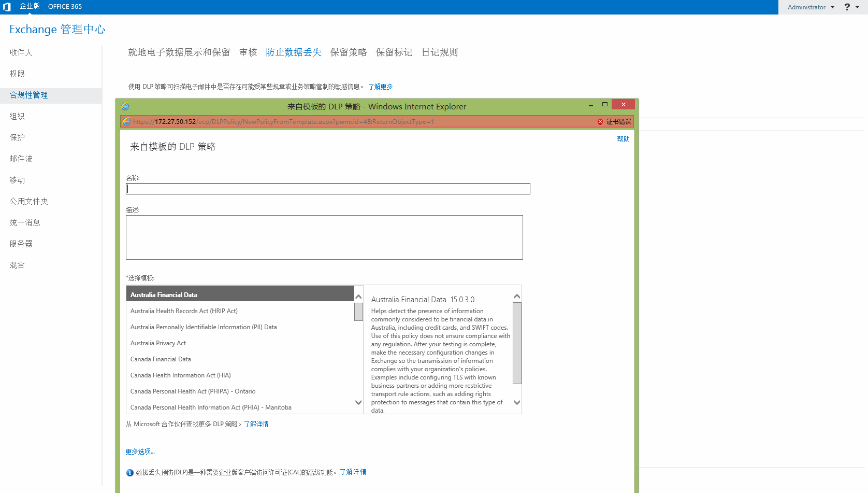868x493 pixels.
Task: Click template list scroll down arrow
Action: (358, 402)
